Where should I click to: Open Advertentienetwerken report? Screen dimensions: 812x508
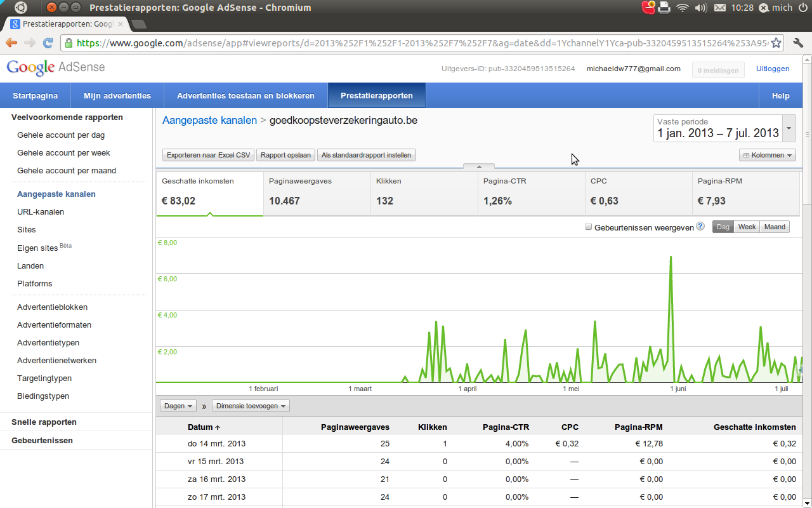point(56,361)
